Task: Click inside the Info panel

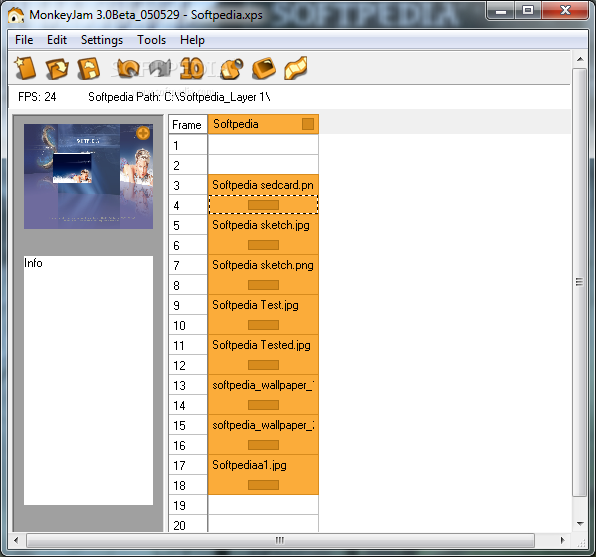Action: pos(89,380)
